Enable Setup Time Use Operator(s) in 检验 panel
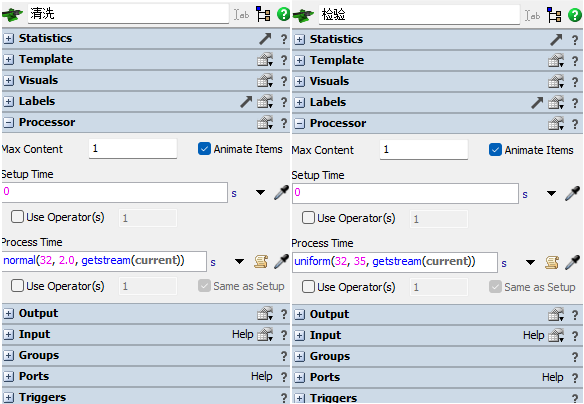The image size is (584, 404). [x=308, y=218]
